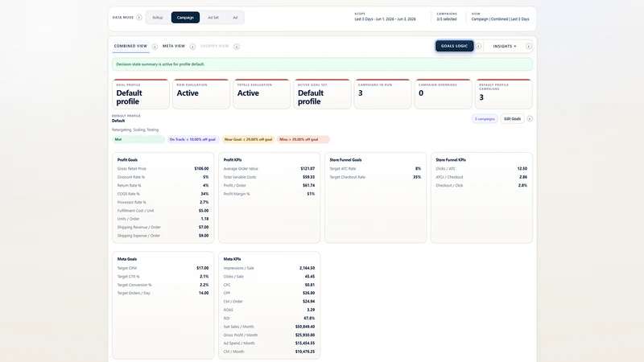Select the Campaigns In Run card
644x362 pixels.
click(382, 94)
